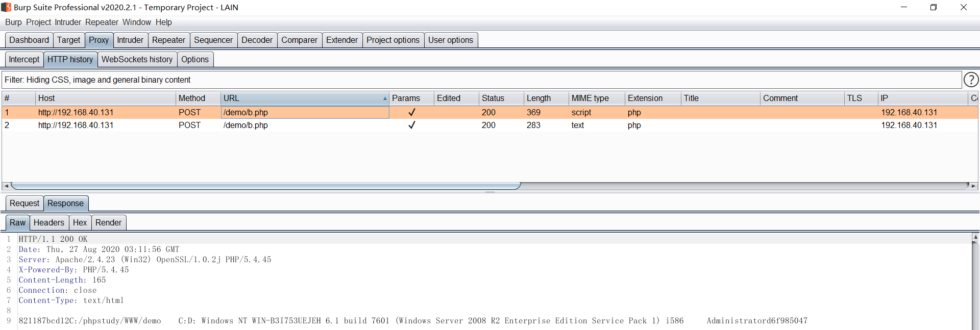Image resolution: width=980 pixels, height=330 pixels.
Task: Sort by the MIME type column header
Action: pyautogui.click(x=597, y=98)
